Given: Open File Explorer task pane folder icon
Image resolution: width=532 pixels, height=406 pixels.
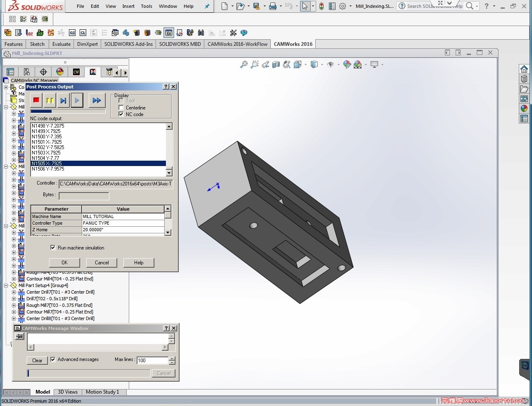Looking at the screenshot, I should coord(524,89).
